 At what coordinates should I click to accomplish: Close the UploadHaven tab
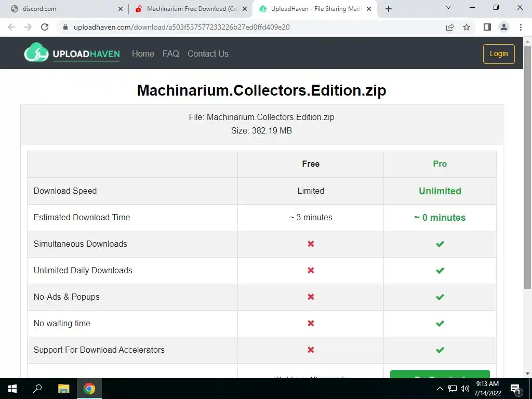(369, 9)
